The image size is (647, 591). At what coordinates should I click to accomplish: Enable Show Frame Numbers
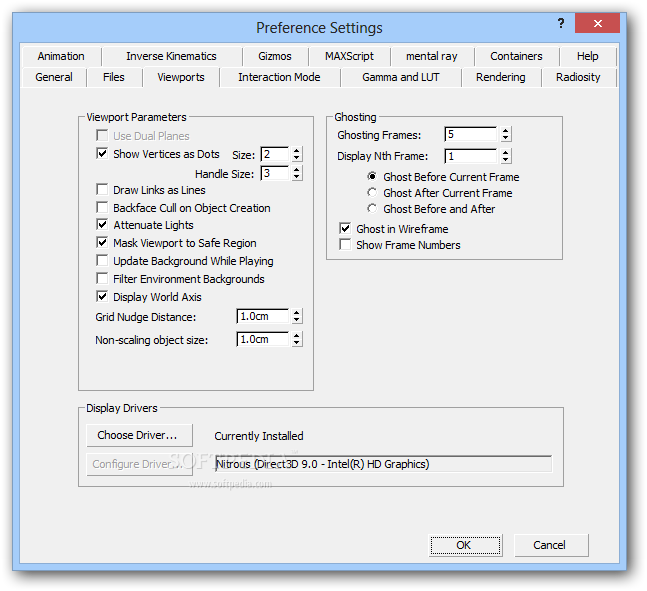point(345,244)
